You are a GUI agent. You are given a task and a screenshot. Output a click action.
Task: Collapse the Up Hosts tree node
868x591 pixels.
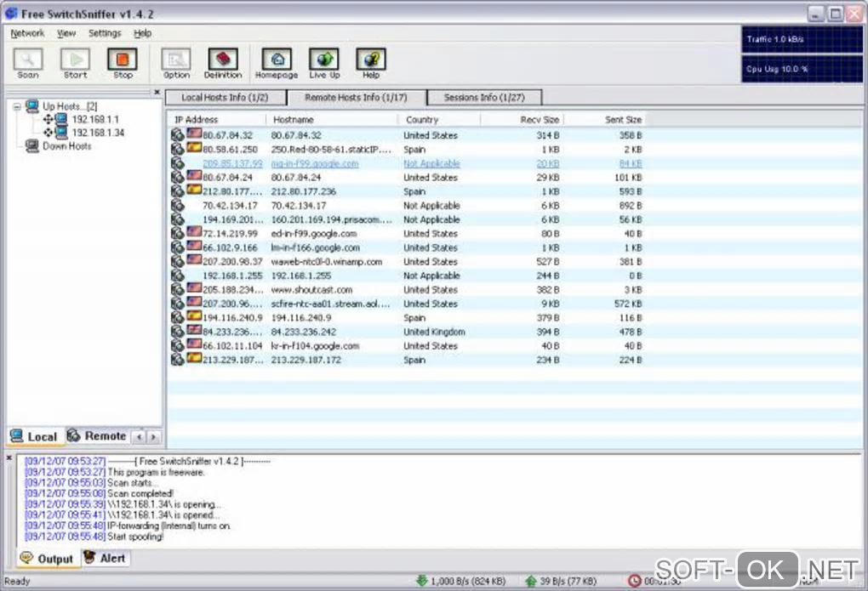click(x=17, y=106)
